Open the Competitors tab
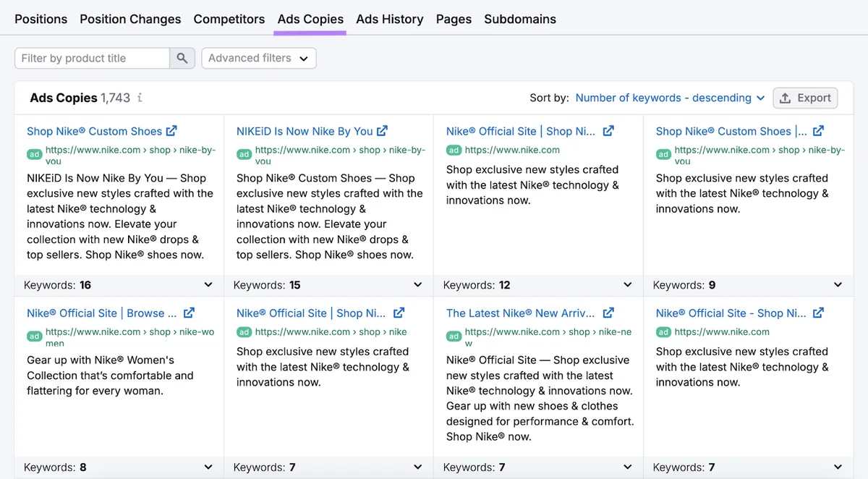868x479 pixels. point(229,20)
